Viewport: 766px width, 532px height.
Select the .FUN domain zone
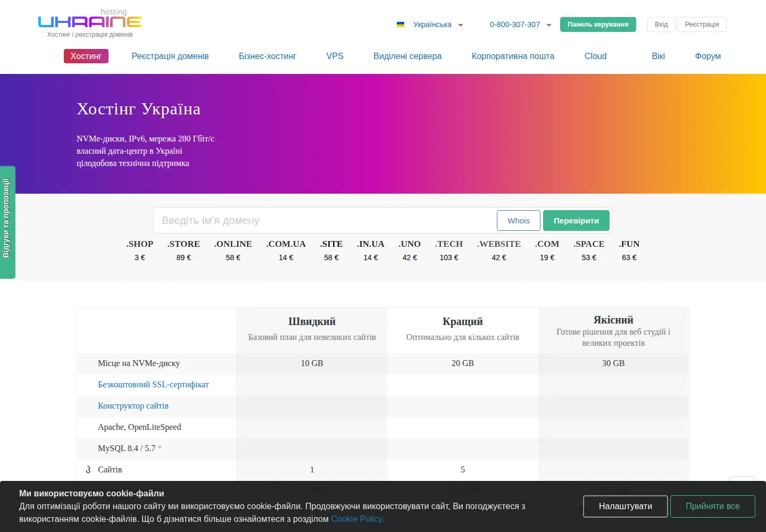click(629, 244)
